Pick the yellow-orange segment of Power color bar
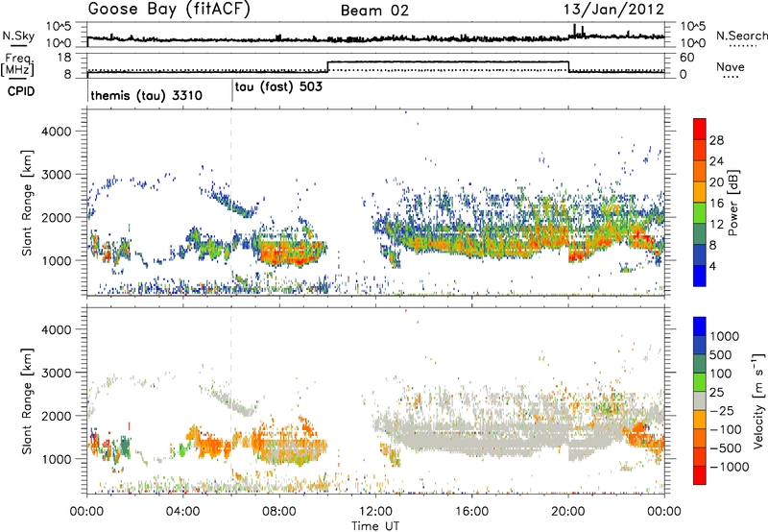The image size is (768, 532). (x=700, y=192)
